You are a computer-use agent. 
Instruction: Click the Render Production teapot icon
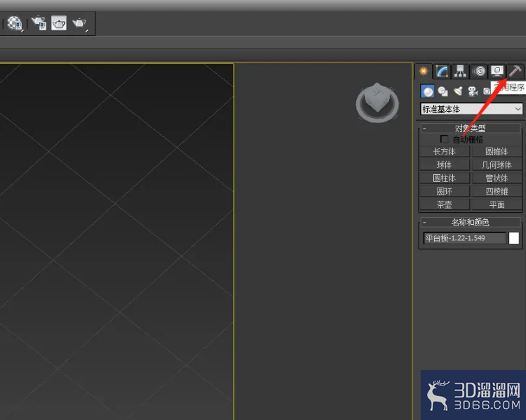(x=79, y=23)
